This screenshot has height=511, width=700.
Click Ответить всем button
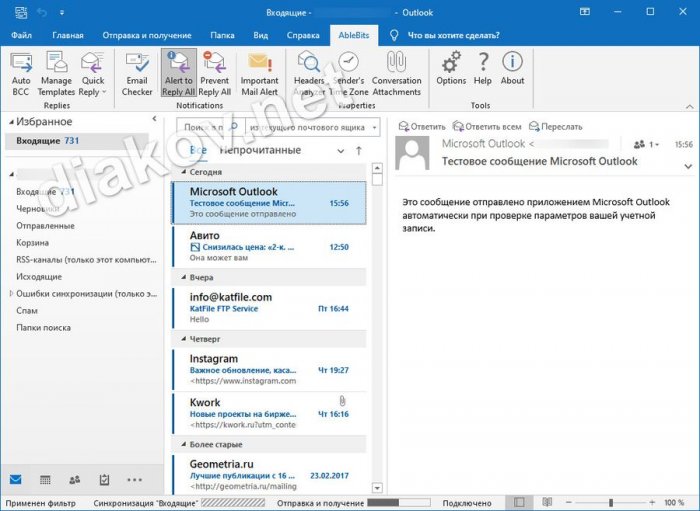coord(487,127)
